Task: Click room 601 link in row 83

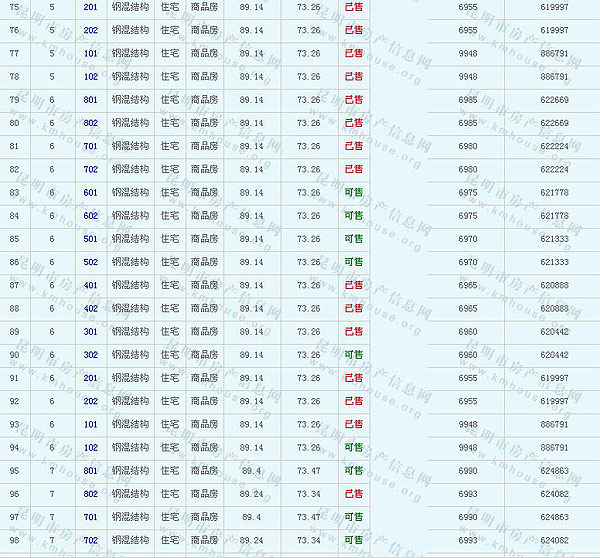Action: (91, 192)
